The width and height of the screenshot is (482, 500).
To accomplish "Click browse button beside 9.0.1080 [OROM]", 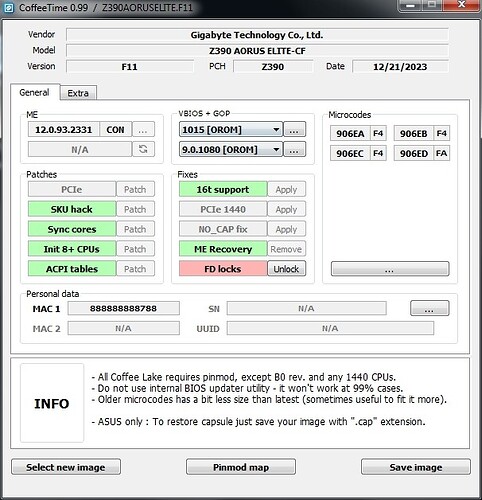I will click(x=294, y=149).
